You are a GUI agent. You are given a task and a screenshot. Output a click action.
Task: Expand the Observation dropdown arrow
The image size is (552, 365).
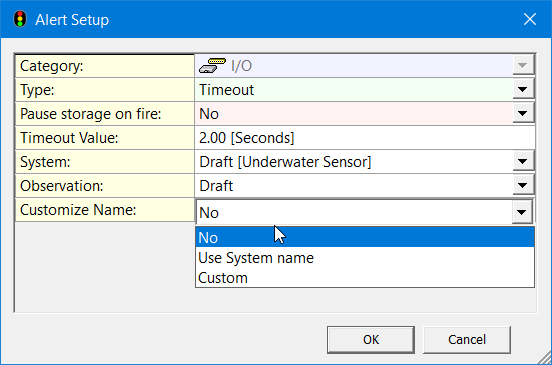[x=522, y=185]
